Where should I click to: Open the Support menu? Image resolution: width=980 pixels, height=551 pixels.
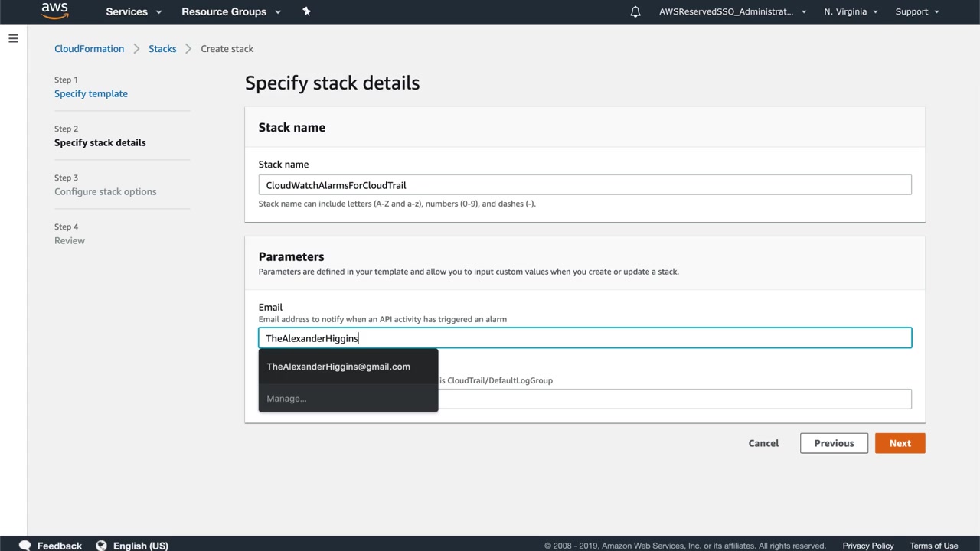point(916,11)
